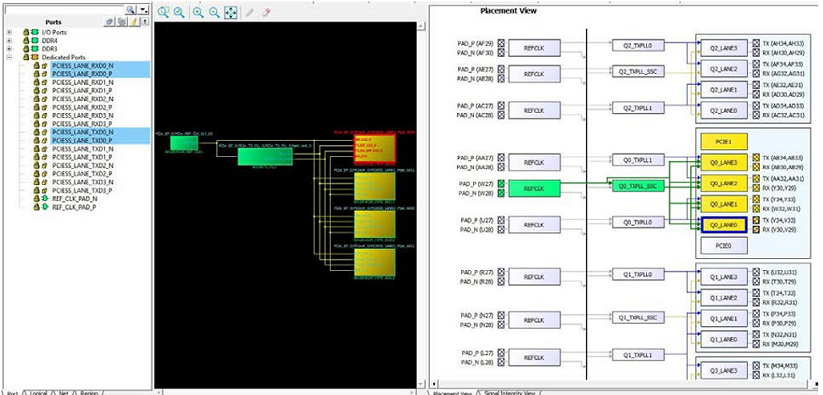Click the first zoom tool icon in the toolbar

tap(164, 13)
